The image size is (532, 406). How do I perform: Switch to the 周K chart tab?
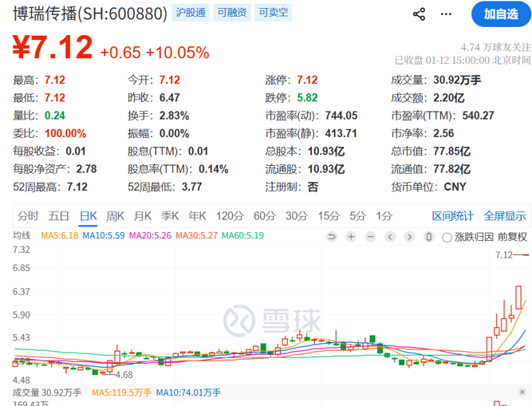tap(116, 215)
